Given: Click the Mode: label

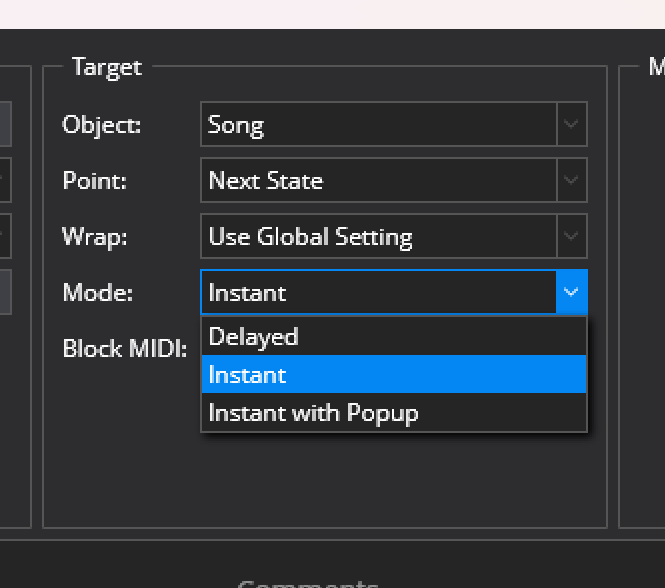Looking at the screenshot, I should pyautogui.click(x=98, y=293).
